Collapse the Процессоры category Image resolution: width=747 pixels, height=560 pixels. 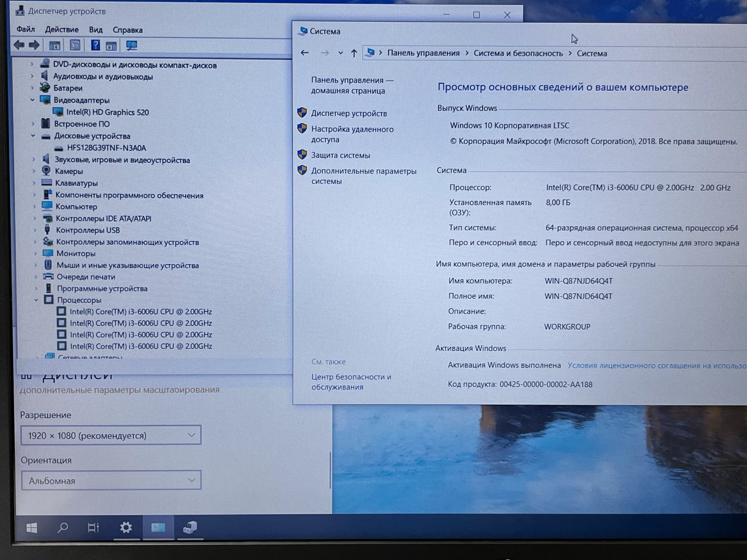pos(36,300)
